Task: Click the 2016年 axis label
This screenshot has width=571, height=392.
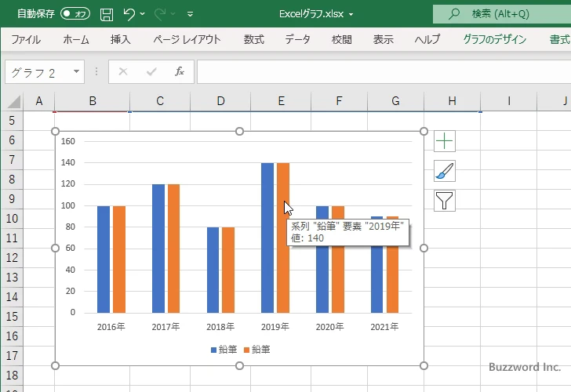Action: [111, 327]
